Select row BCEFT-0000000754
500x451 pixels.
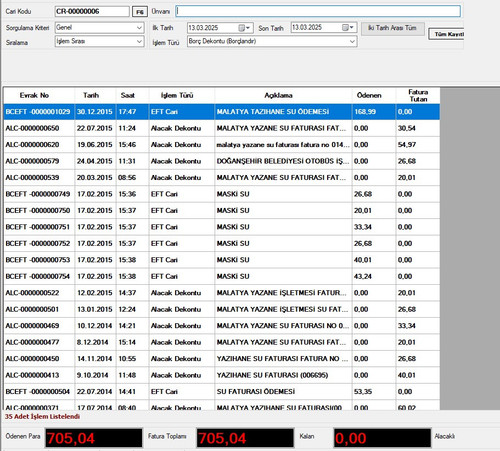222,276
